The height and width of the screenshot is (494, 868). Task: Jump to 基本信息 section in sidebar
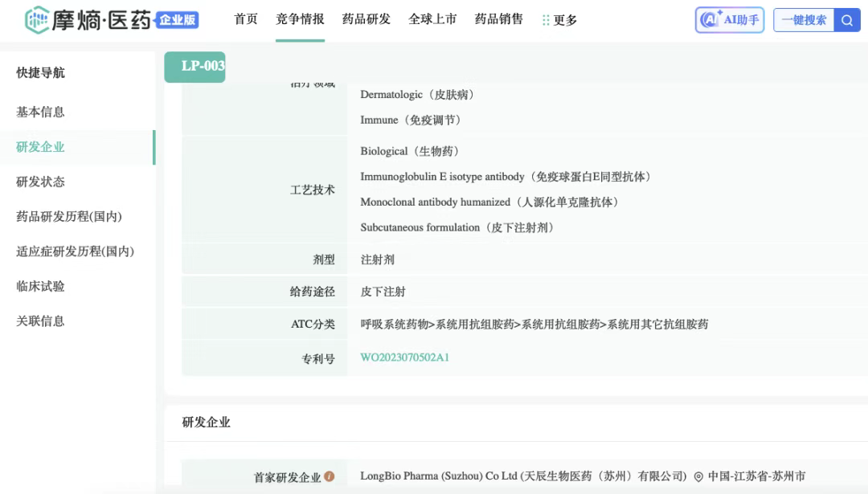pos(40,112)
